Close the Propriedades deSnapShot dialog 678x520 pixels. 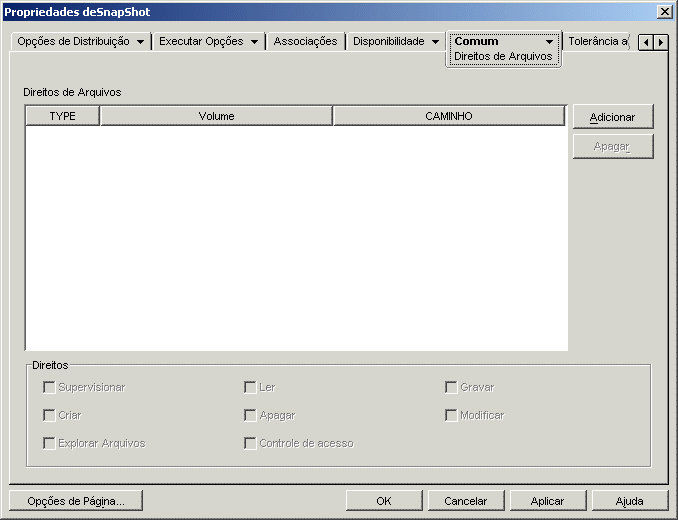click(x=664, y=12)
